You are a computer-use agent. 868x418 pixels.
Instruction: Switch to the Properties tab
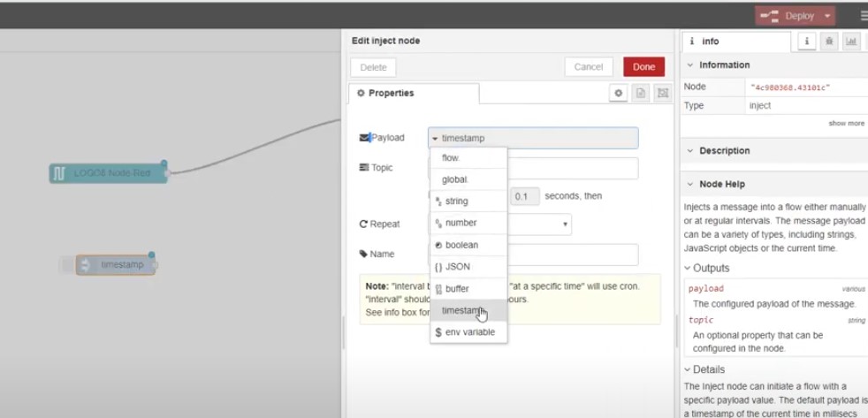pos(414,93)
